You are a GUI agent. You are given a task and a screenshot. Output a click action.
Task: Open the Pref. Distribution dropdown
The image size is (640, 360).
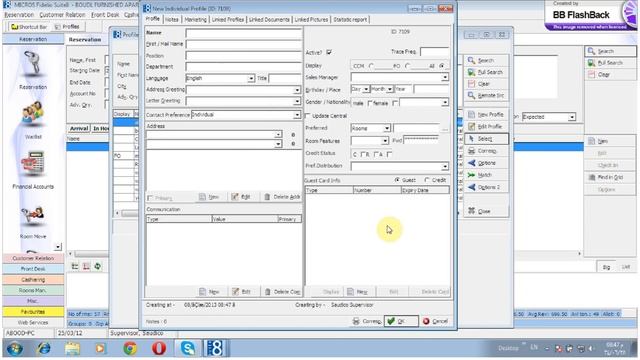[x=444, y=167]
